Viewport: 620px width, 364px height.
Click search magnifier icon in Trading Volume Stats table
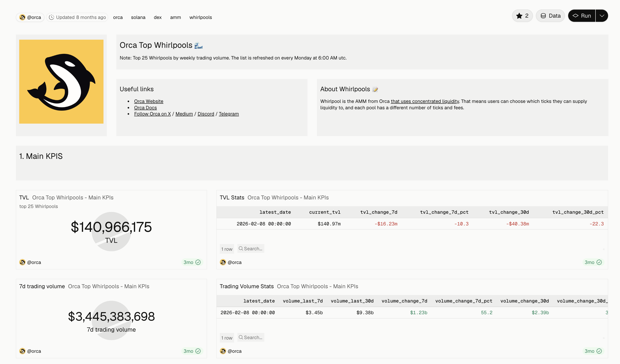tap(241, 338)
